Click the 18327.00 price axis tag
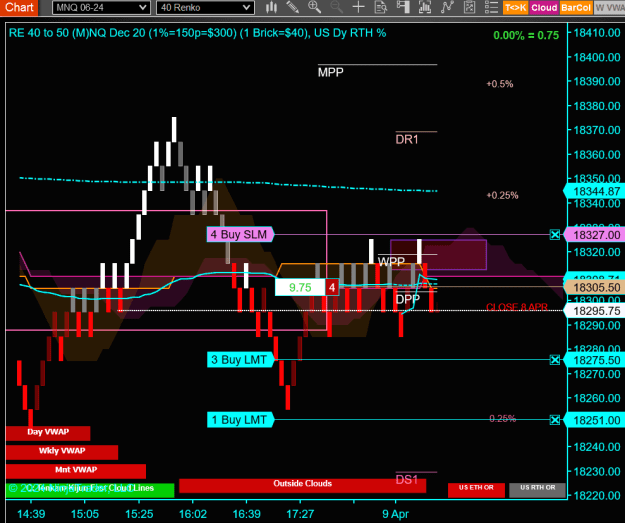This screenshot has height=523, width=625. pyautogui.click(x=594, y=235)
